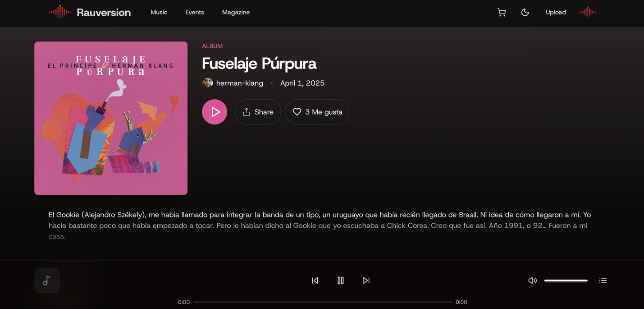Click the track progress bar
The image size is (644, 309).
(x=323, y=302)
